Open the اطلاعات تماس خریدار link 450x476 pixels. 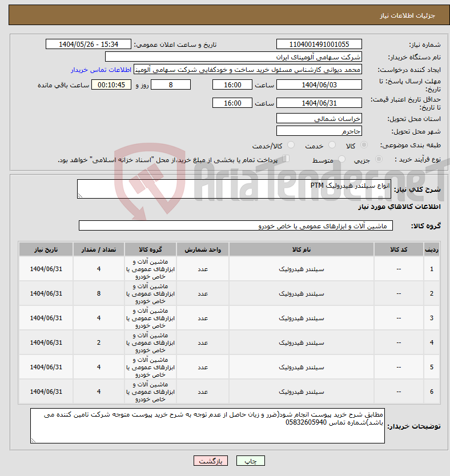(x=101, y=70)
